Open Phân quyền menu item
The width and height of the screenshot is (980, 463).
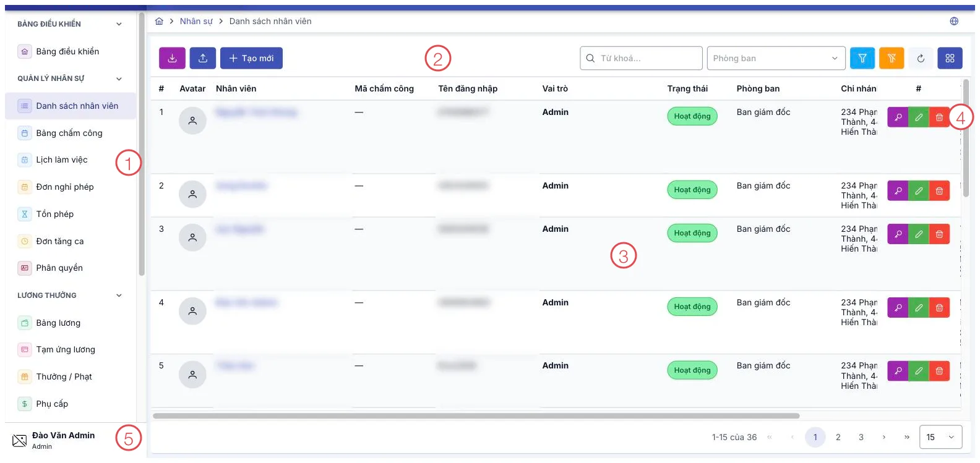(x=71, y=268)
